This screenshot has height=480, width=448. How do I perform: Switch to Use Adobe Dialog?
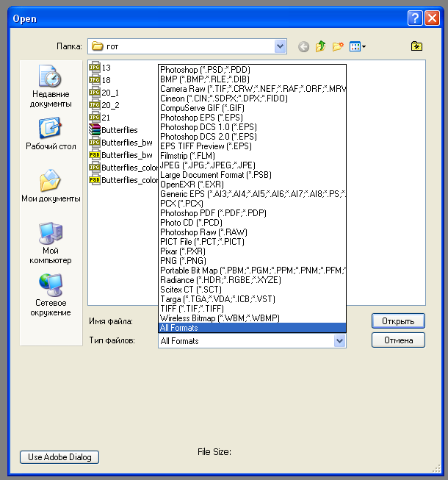(x=59, y=457)
